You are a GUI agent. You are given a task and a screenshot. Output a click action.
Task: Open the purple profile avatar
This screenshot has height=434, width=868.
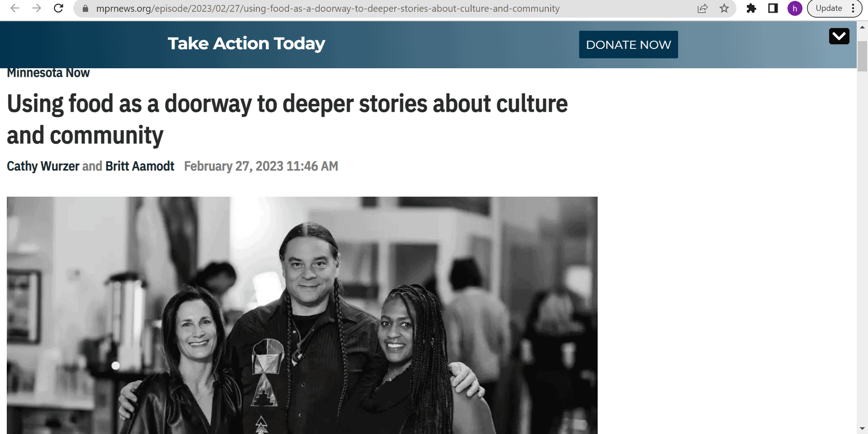(x=795, y=8)
